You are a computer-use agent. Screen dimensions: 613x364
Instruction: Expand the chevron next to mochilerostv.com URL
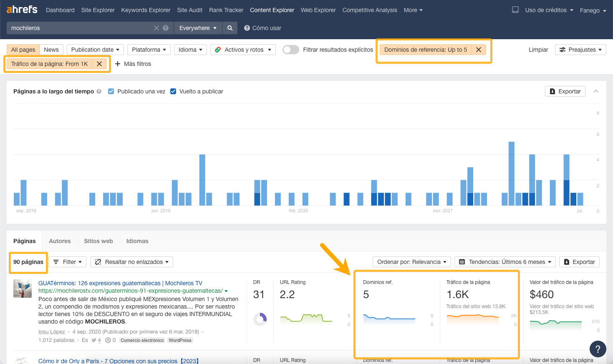(226, 291)
